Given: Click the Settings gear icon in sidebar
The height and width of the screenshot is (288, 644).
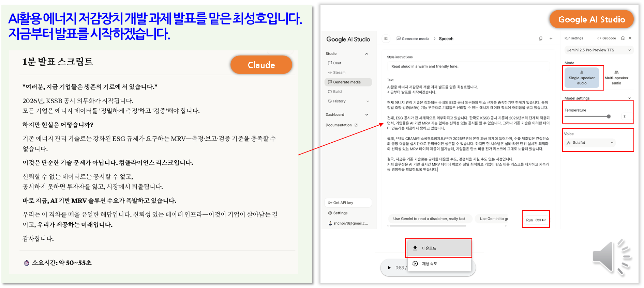Looking at the screenshot, I should (330, 213).
